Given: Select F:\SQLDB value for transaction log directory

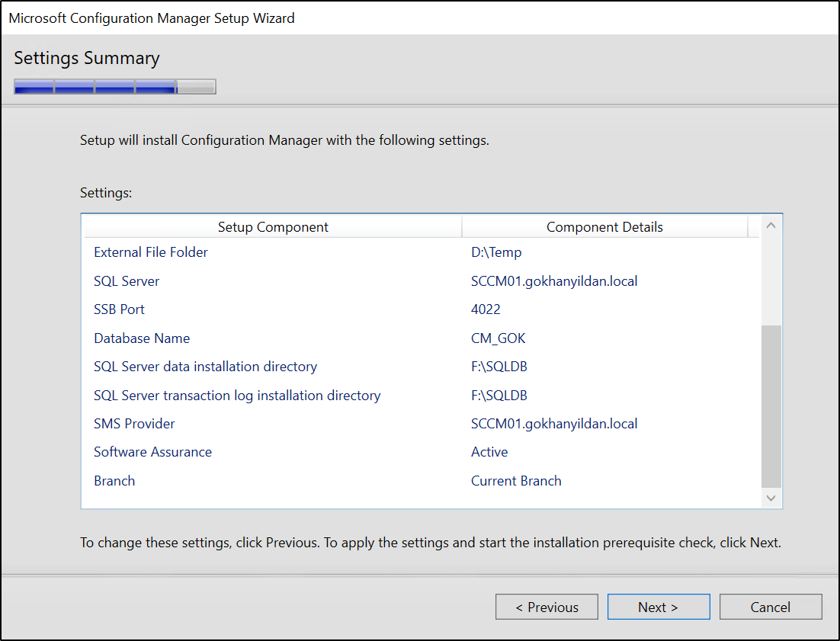Looking at the screenshot, I should tap(499, 396).
